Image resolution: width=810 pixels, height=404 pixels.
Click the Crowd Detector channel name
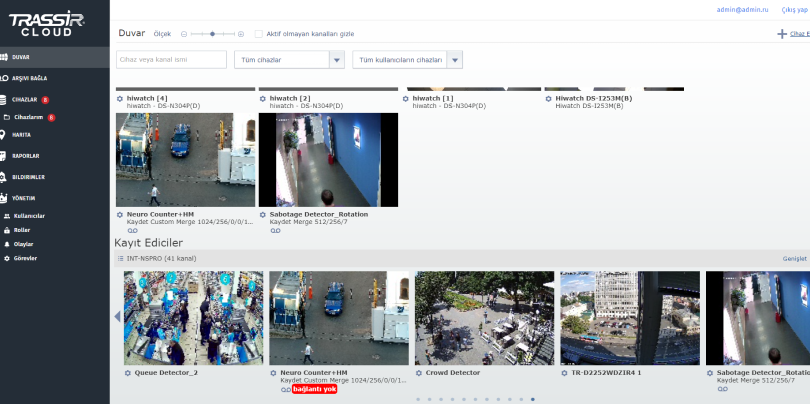click(x=453, y=372)
